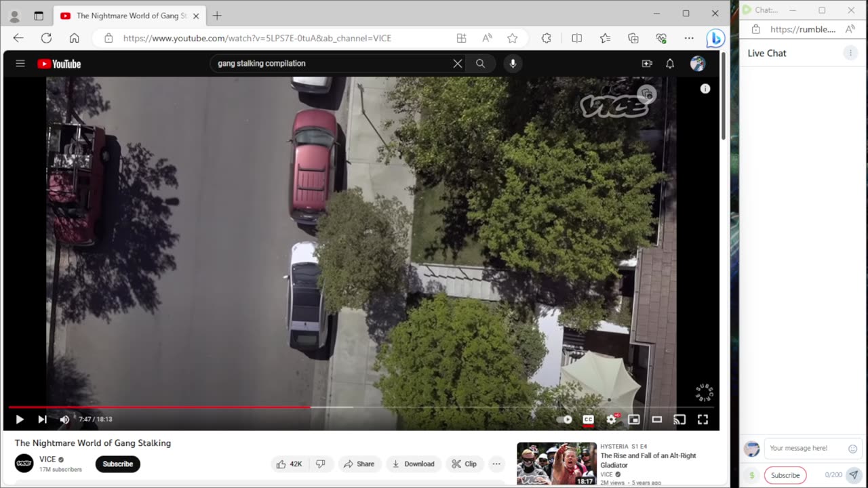Viewport: 868px width, 488px height.
Task: Close the Nightmare World YouTube tab
Action: 197,16
